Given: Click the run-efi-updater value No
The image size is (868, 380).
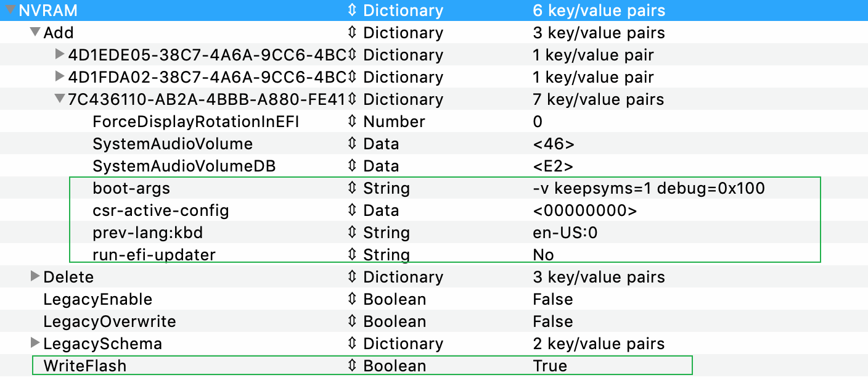Looking at the screenshot, I should [x=543, y=255].
